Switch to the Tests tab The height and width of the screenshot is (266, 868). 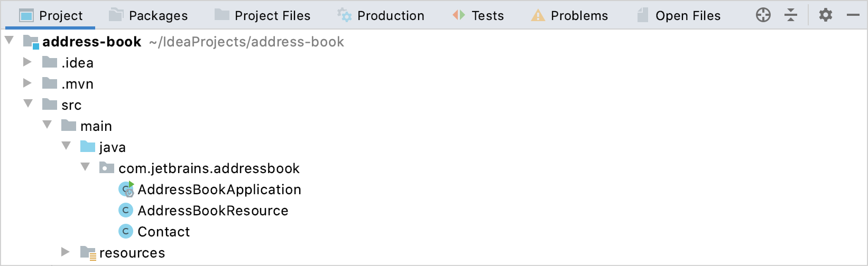[478, 16]
